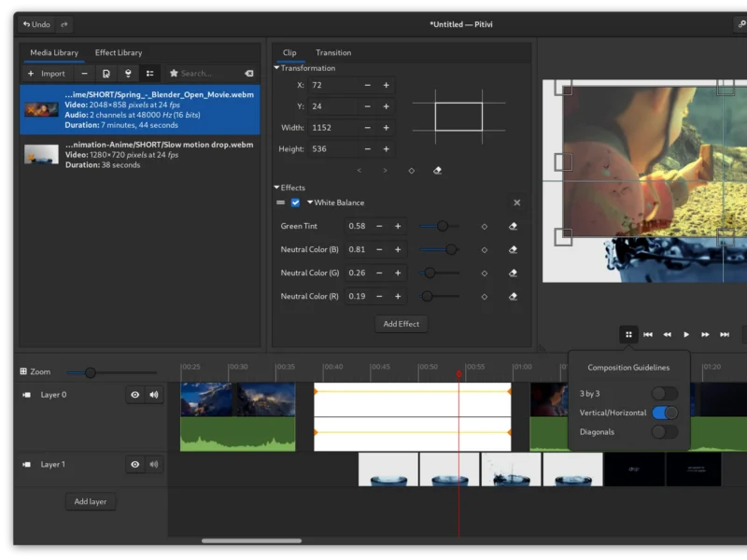Go to next transformation keyframe
Screen dimensions: 747x560
pos(385,171)
